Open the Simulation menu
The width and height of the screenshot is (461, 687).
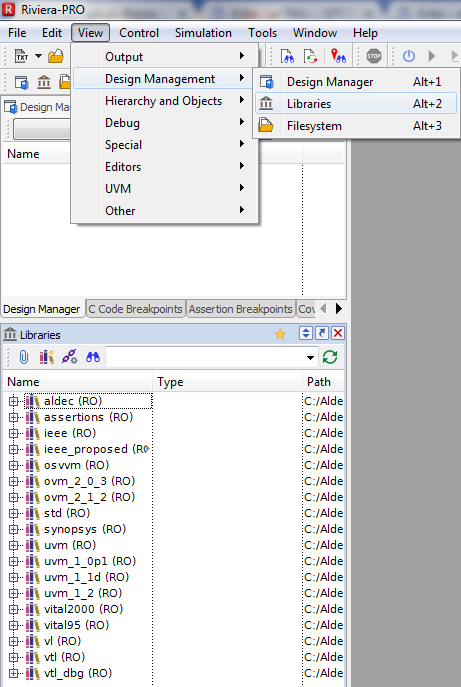click(203, 33)
